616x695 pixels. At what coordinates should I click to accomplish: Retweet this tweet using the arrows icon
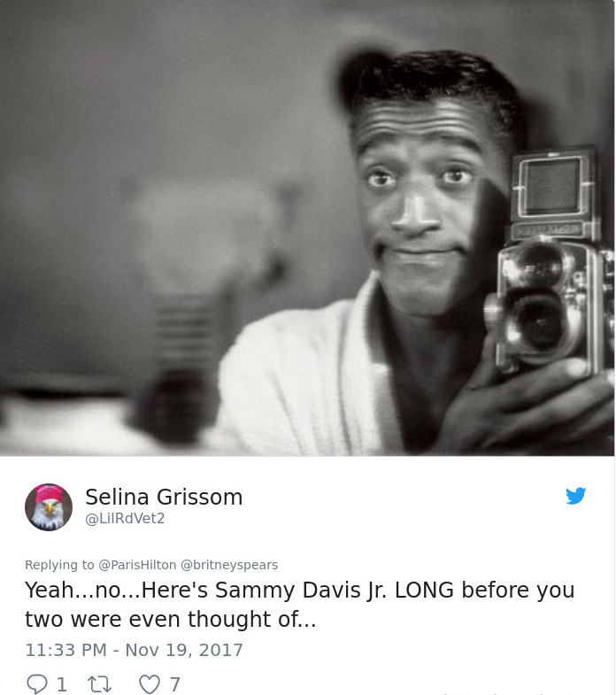(99, 683)
